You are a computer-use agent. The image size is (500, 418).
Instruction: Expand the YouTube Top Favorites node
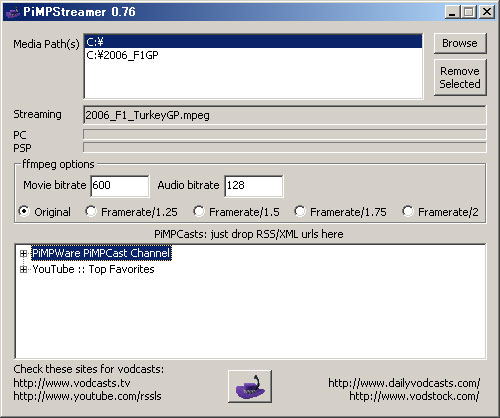point(23,269)
